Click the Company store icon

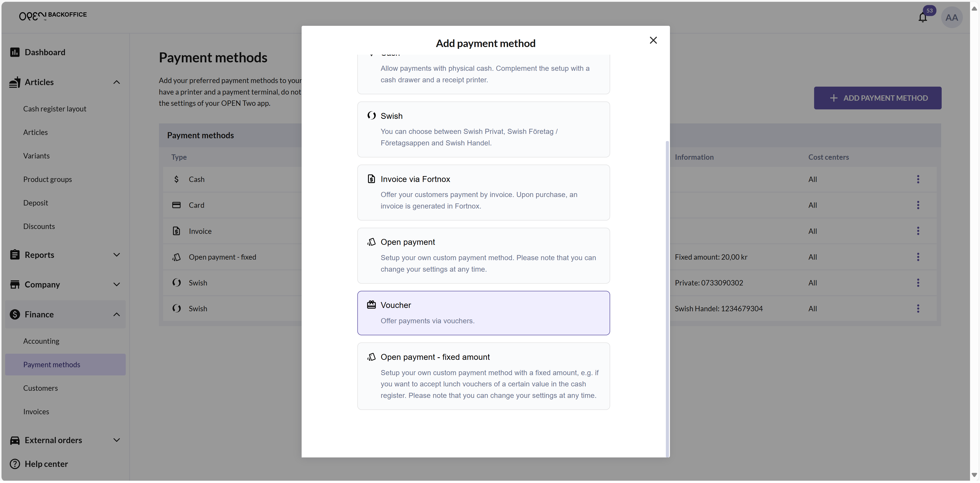[x=15, y=284]
